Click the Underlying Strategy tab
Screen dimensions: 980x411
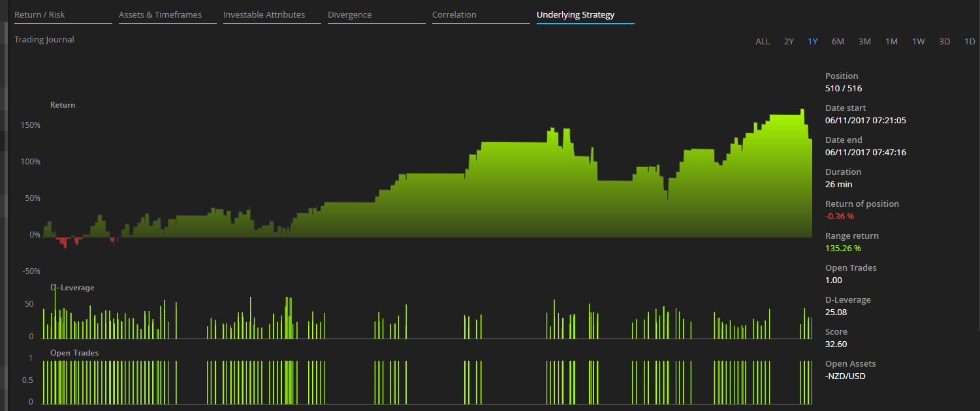(575, 15)
